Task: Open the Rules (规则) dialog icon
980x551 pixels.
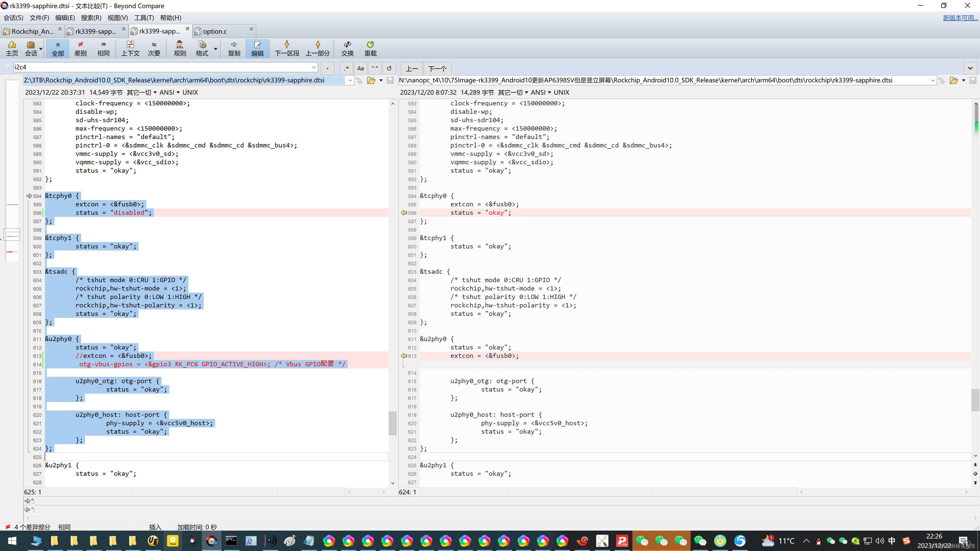Action: pos(180,48)
